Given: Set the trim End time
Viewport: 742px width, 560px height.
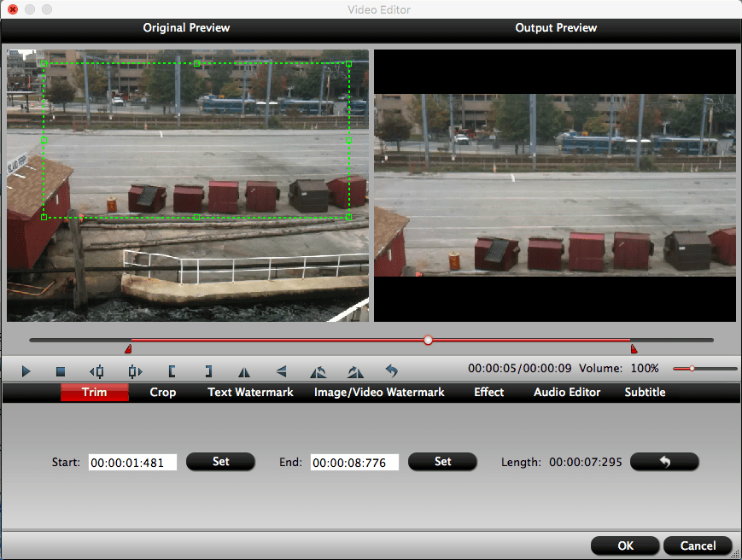Looking at the screenshot, I should click(x=442, y=461).
